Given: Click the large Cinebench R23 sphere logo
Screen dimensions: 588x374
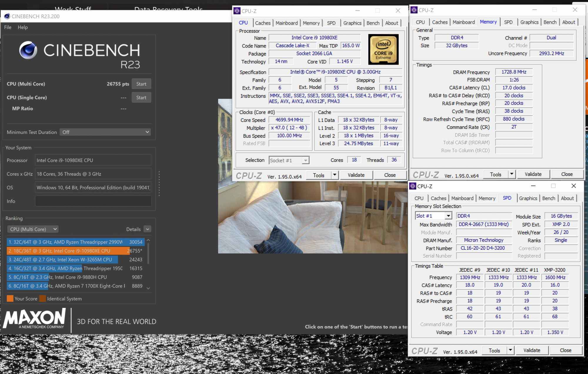Looking at the screenshot, I should [x=28, y=50].
